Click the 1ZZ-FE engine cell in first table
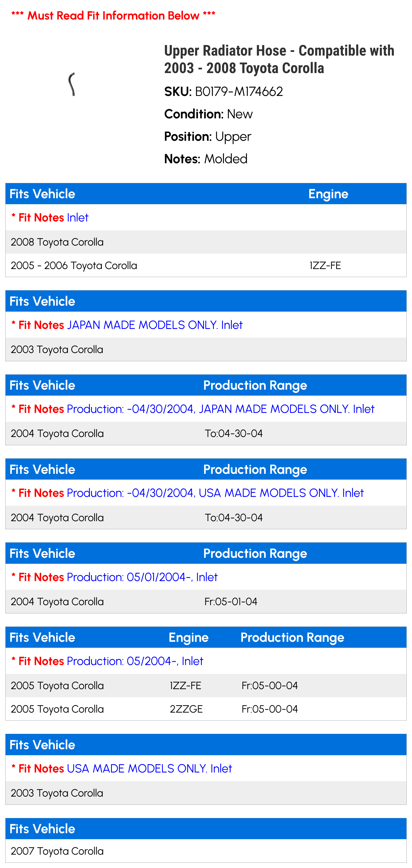The width and height of the screenshot is (412, 868). coord(325,266)
